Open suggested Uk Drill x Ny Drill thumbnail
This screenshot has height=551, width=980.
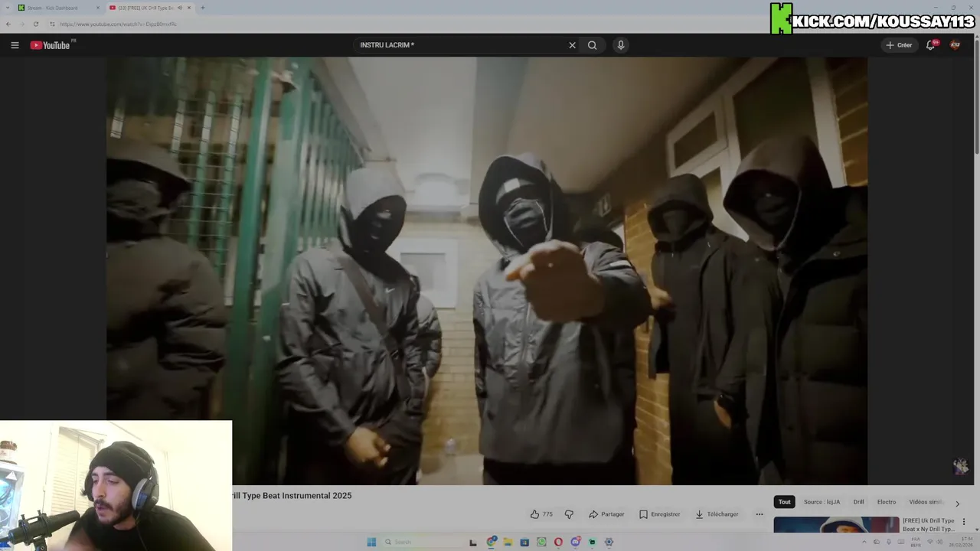[x=836, y=525]
